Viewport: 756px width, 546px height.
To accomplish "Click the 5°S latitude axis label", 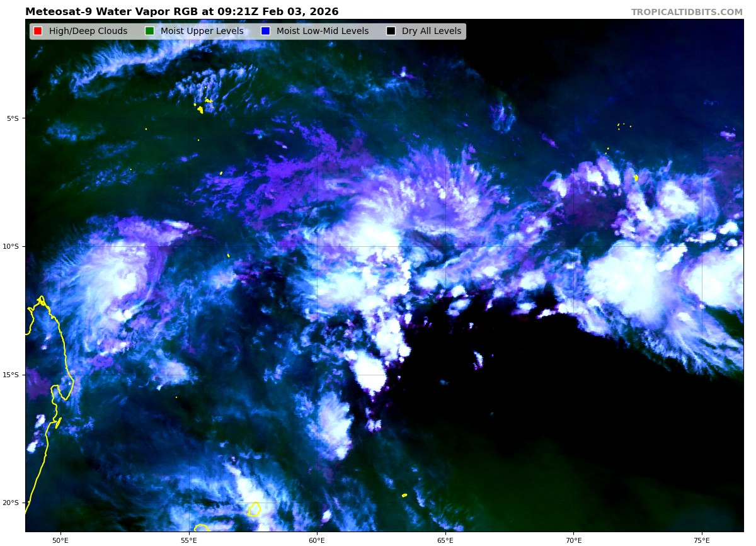I will coord(13,118).
